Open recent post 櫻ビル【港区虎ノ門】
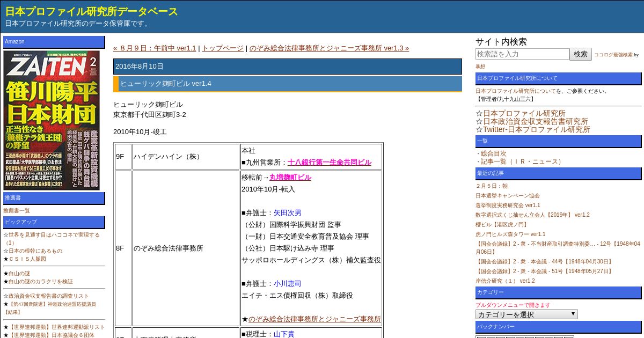The width and height of the screenshot is (644, 338). click(x=501, y=225)
